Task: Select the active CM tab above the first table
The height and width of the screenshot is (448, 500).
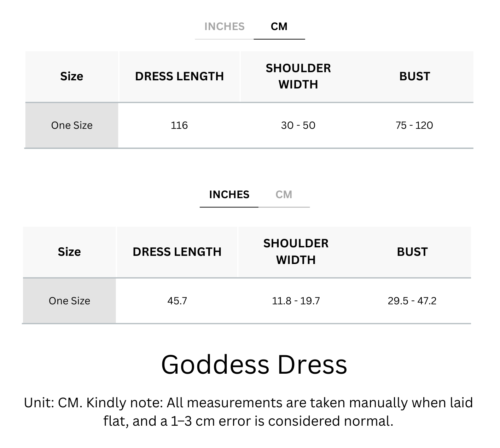Action: tap(279, 27)
